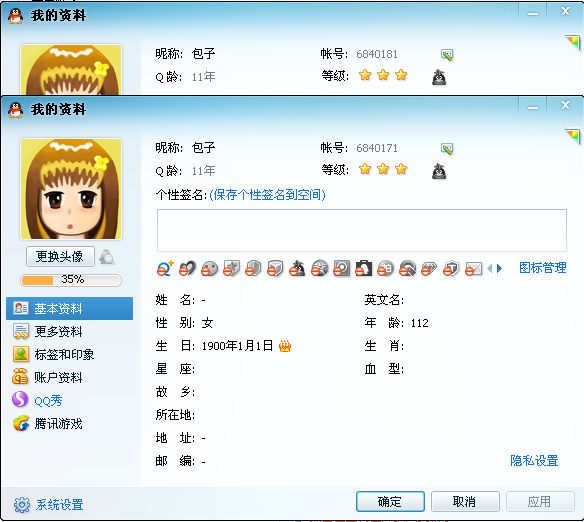The width and height of the screenshot is (584, 522).
Task: Close the back 我的资料 window
Action: [x=565, y=12]
